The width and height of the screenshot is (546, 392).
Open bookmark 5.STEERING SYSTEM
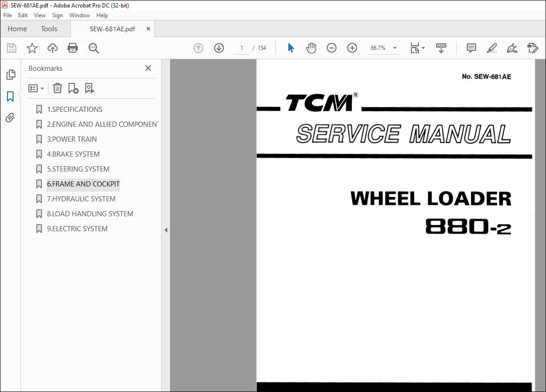[78, 169]
